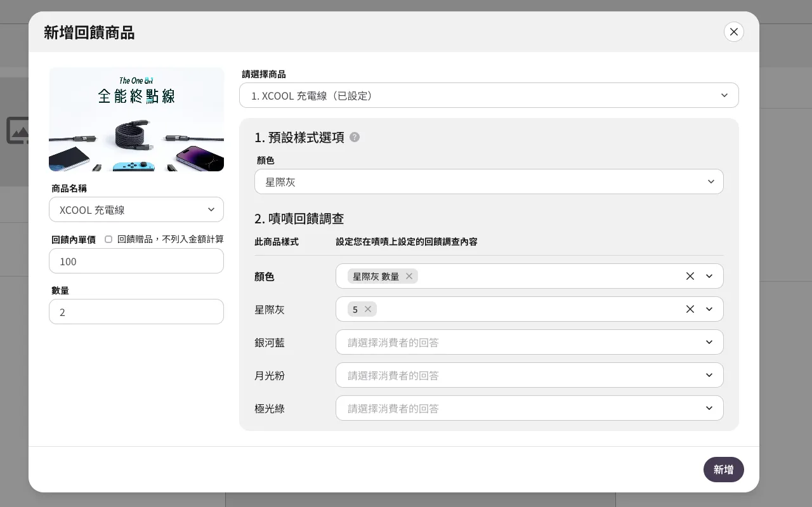
Task: Click the 回饋內單價 input field
Action: click(136, 261)
